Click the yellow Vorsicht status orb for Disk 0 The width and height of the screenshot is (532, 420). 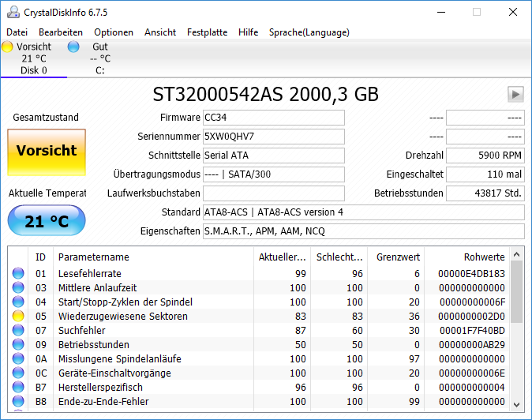[7, 47]
